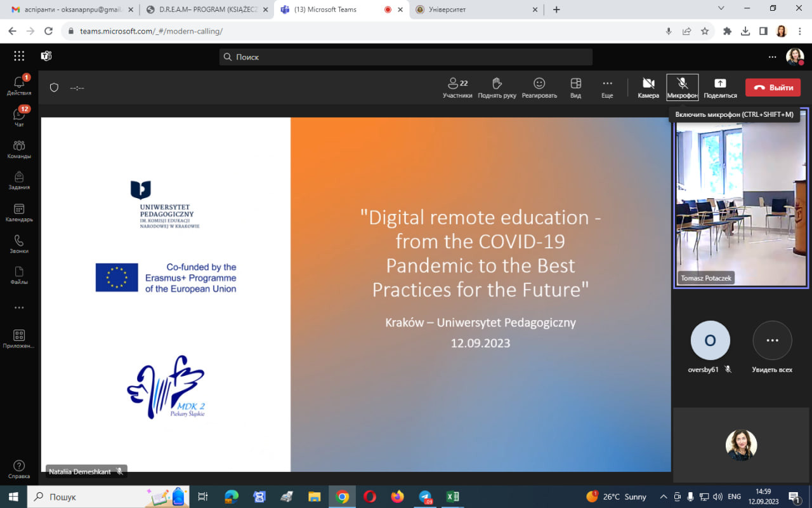Open Task View on the taskbar
This screenshot has width=812, height=508.
(x=203, y=497)
